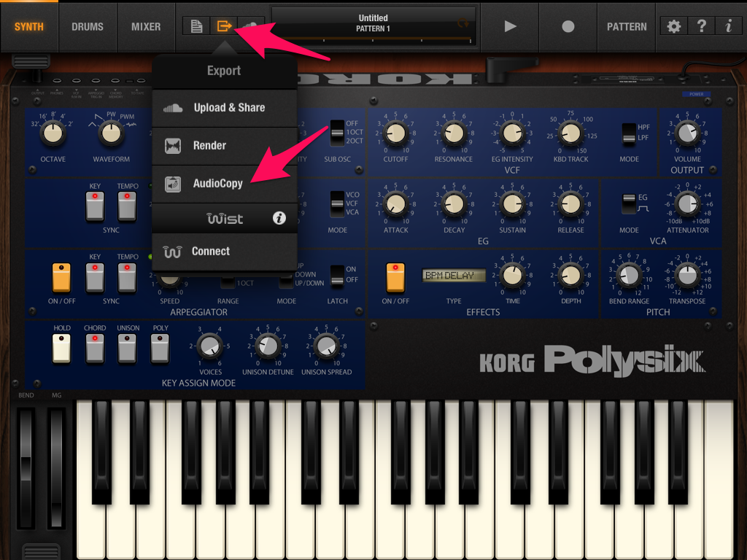Screen dimensions: 747x560
Task: Select AudioCopy from the Export menu
Action: pos(225,184)
